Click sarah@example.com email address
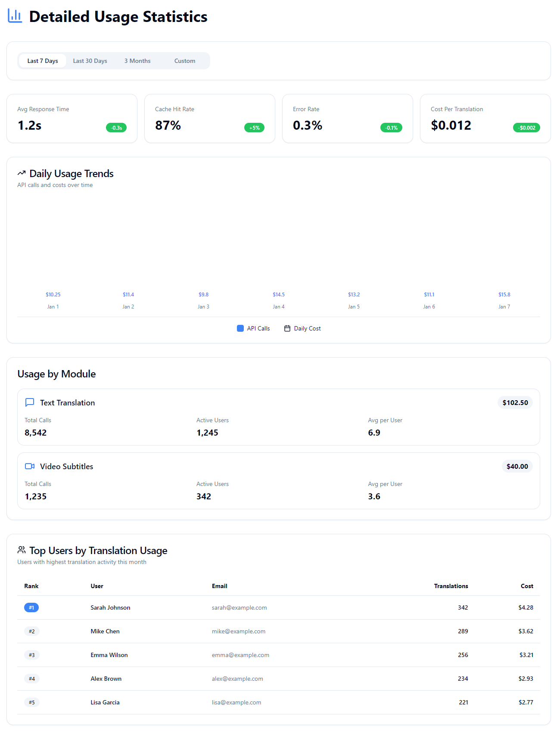The image size is (560, 732). coord(239,607)
